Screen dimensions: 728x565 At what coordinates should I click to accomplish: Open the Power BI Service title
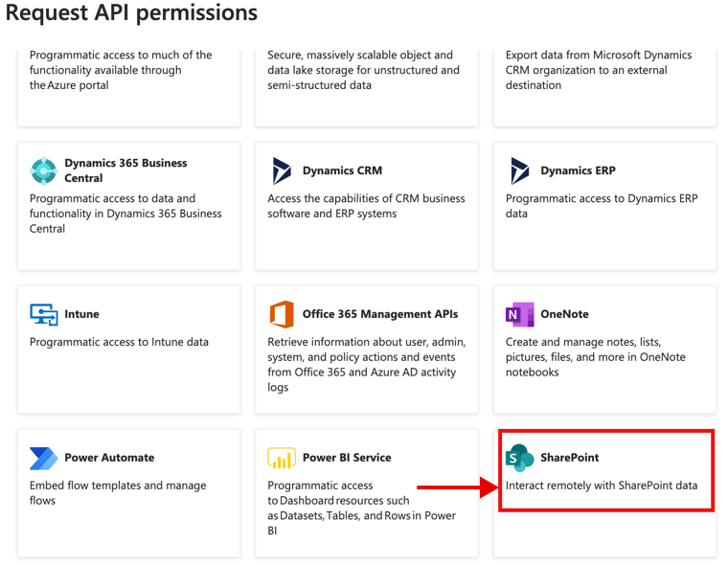tap(347, 458)
